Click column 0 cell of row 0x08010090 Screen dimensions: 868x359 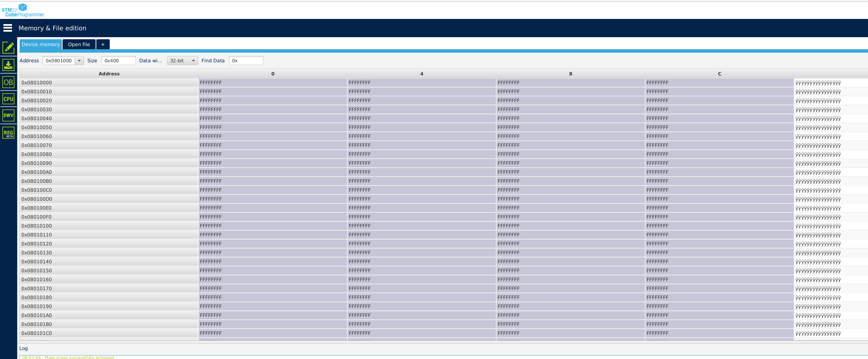click(x=273, y=163)
